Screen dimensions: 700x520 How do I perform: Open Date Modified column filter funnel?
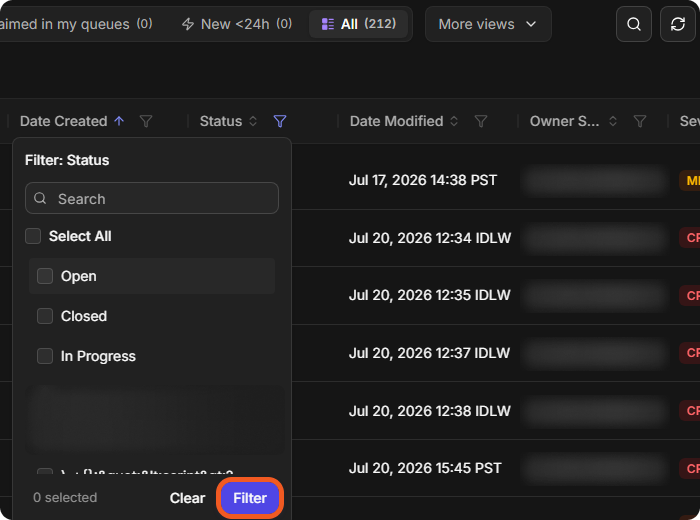[481, 121]
